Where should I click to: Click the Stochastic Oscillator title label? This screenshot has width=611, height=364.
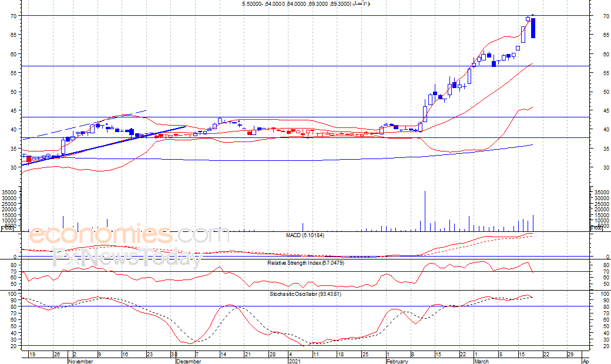coord(305,294)
